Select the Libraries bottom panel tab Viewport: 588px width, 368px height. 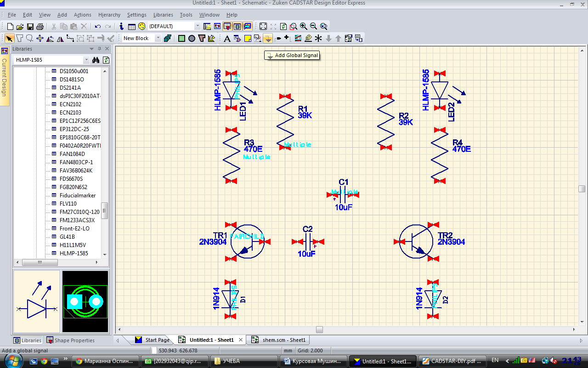(27, 340)
